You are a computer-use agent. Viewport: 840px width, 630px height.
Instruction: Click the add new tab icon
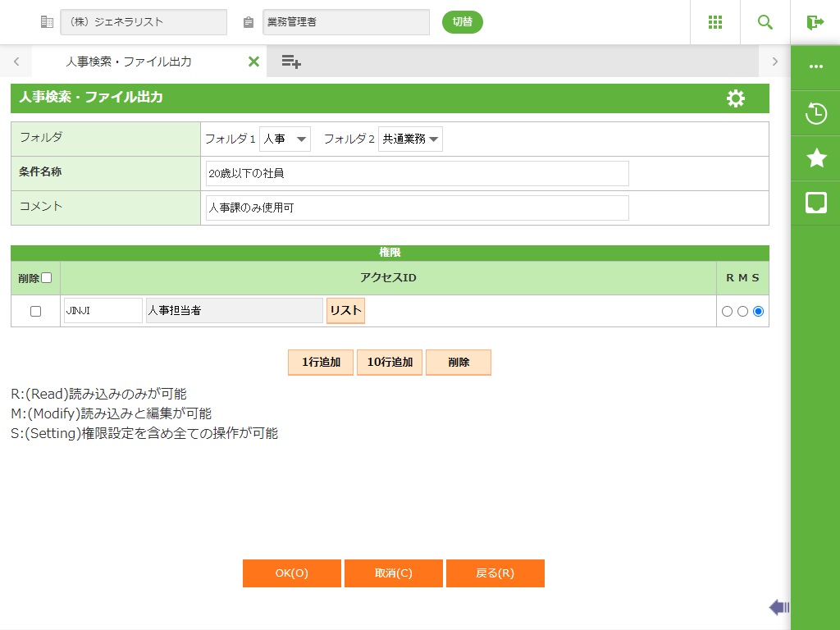[x=290, y=62]
